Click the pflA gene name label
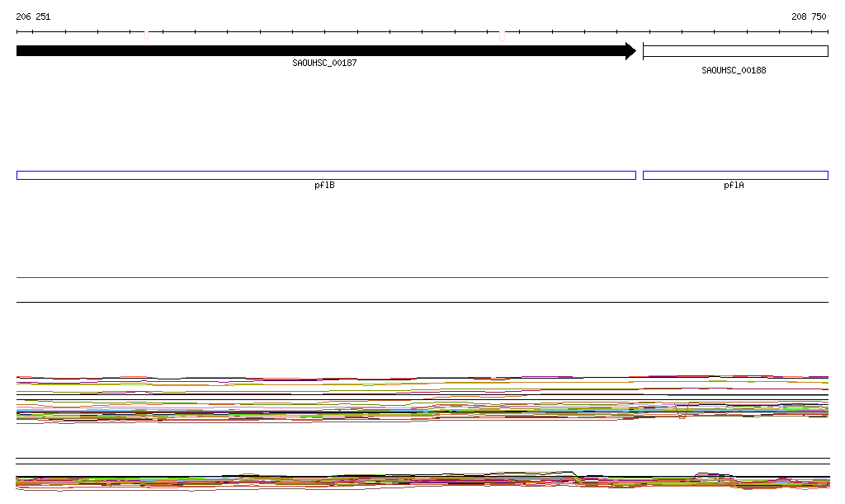The height and width of the screenshot is (504, 845). pos(734,186)
